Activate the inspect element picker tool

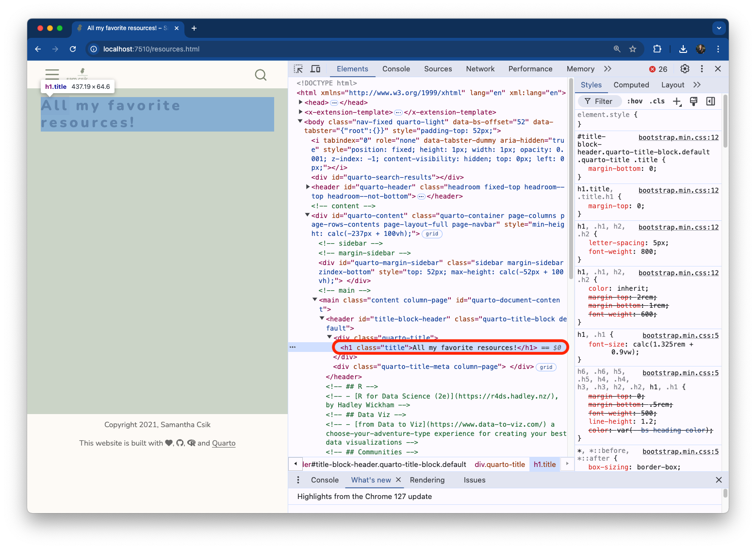pos(298,69)
